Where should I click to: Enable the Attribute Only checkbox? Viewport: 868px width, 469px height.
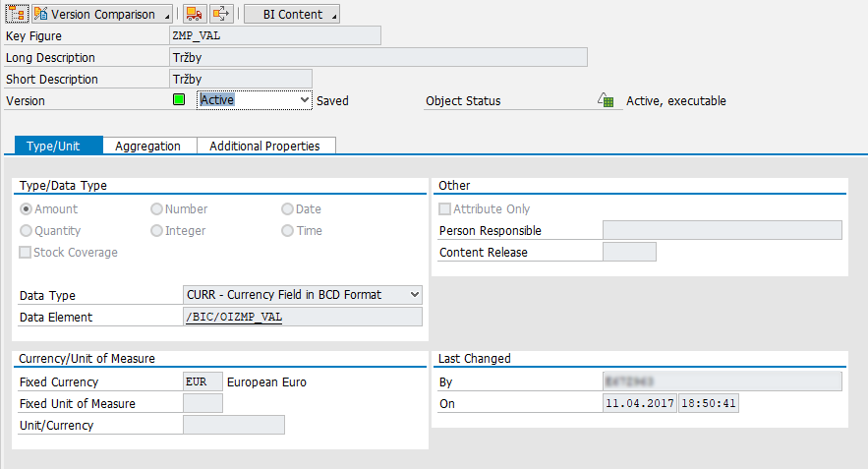coord(445,209)
